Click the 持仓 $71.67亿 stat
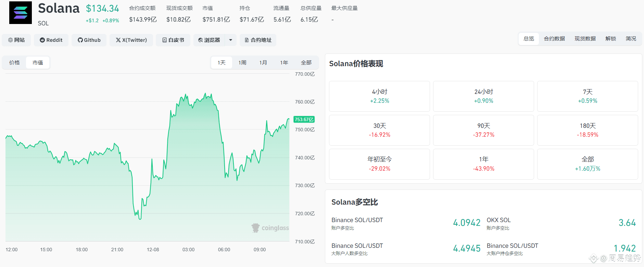The width and height of the screenshot is (644, 267). [x=252, y=14]
